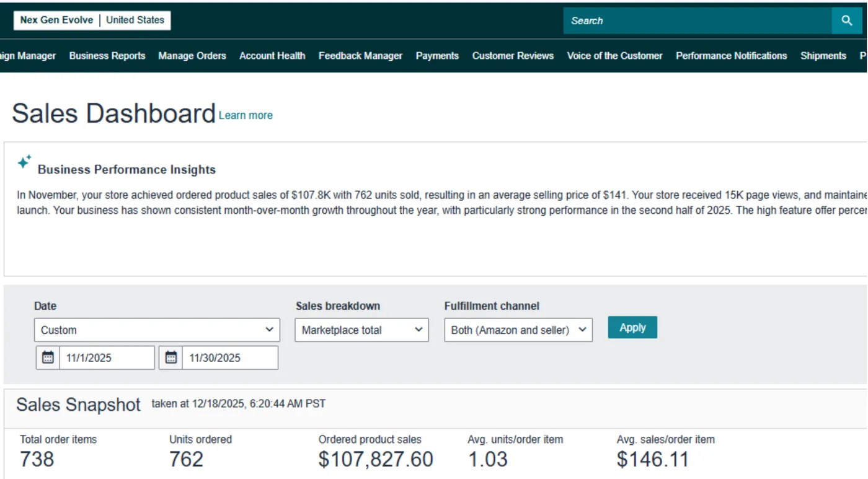Click the Ordered product sales value $107,827.60
Image resolution: width=868 pixels, height=479 pixels.
[x=376, y=459]
